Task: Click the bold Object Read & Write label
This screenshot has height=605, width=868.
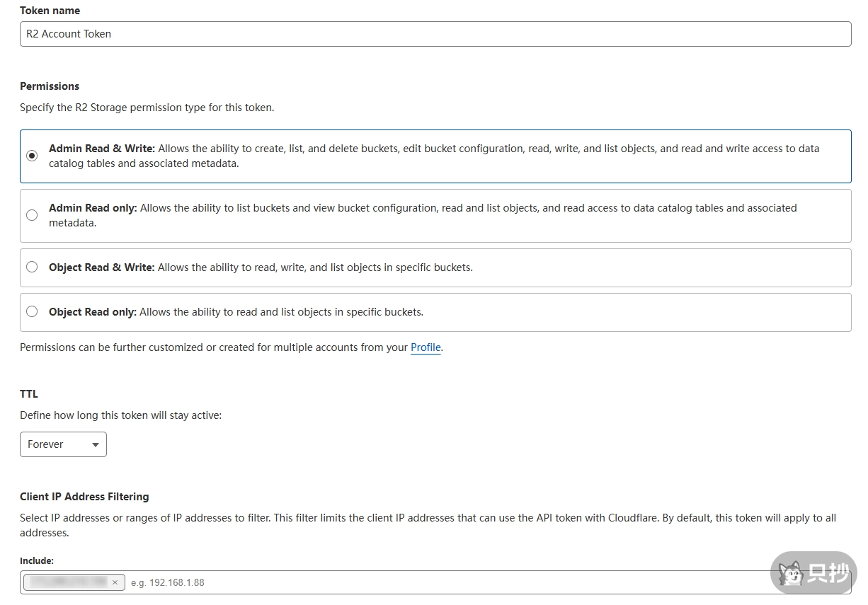Action: pos(101,267)
